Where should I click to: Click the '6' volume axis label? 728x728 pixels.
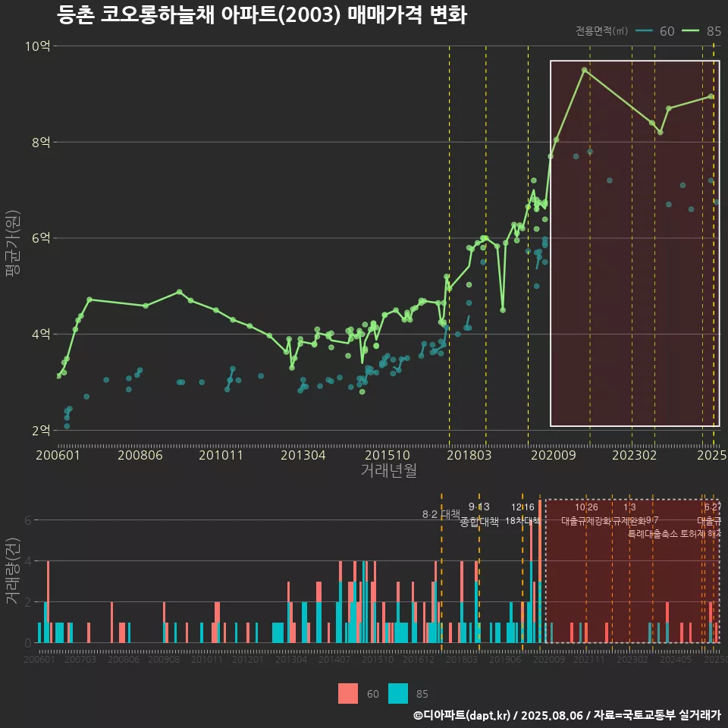pos(28,520)
